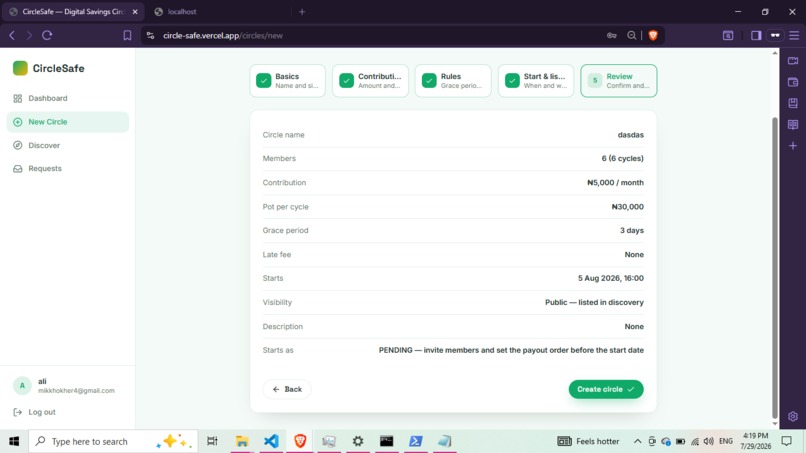This screenshot has width=806, height=453.
Task: Click the grace period value '3 days'
Action: tap(632, 230)
